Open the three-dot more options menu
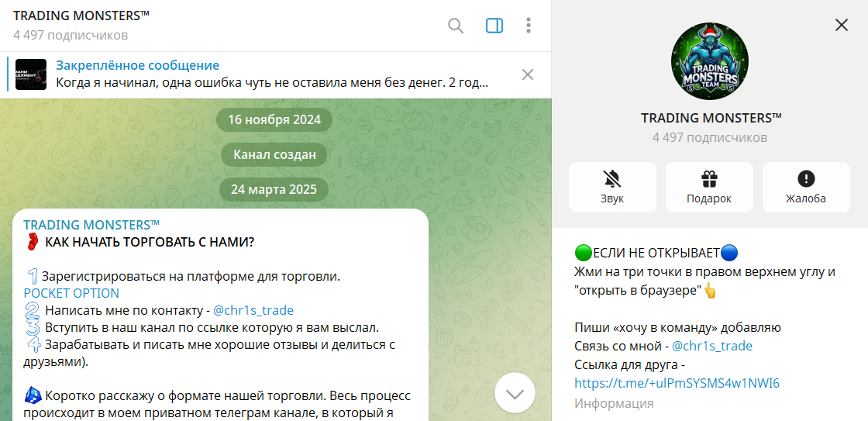 [x=529, y=26]
